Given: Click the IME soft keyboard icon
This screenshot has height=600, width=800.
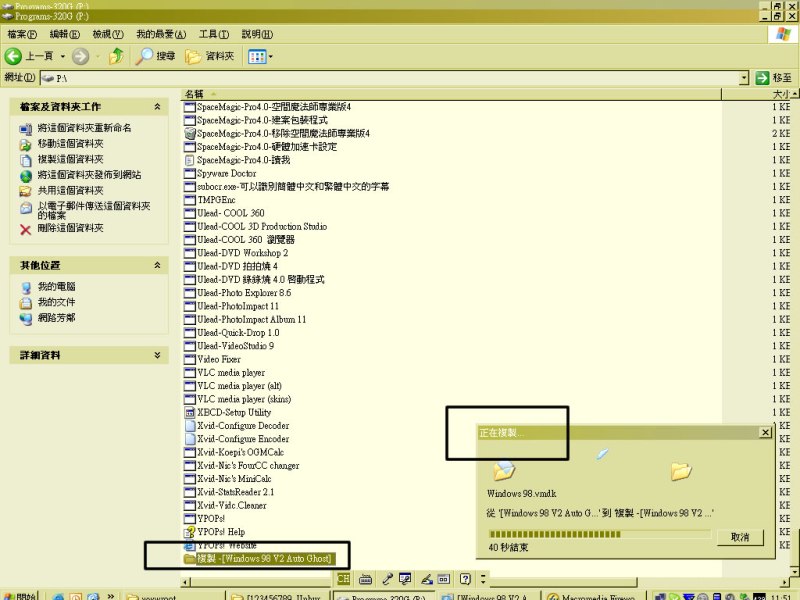Looking at the screenshot, I should pyautogui.click(x=365, y=579).
